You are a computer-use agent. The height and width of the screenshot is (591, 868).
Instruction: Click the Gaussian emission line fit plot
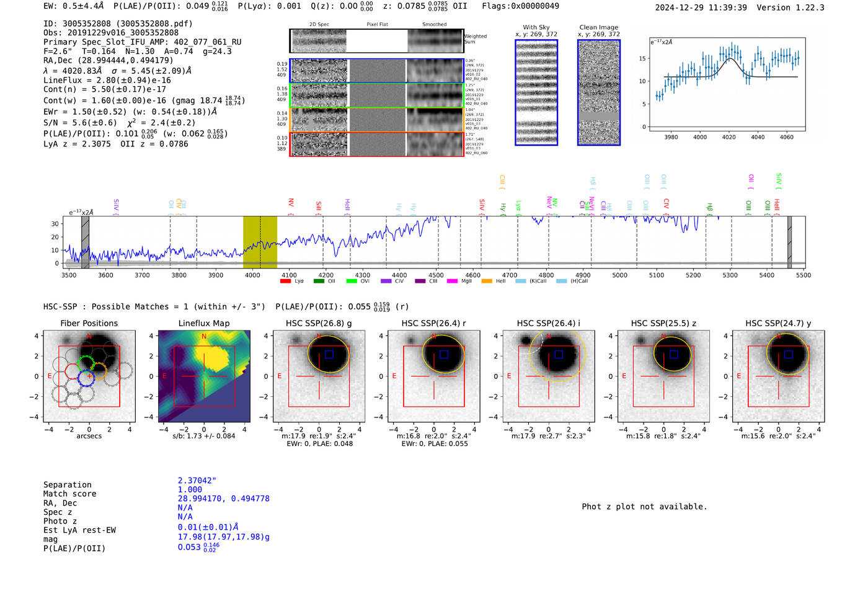pyautogui.click(x=727, y=85)
